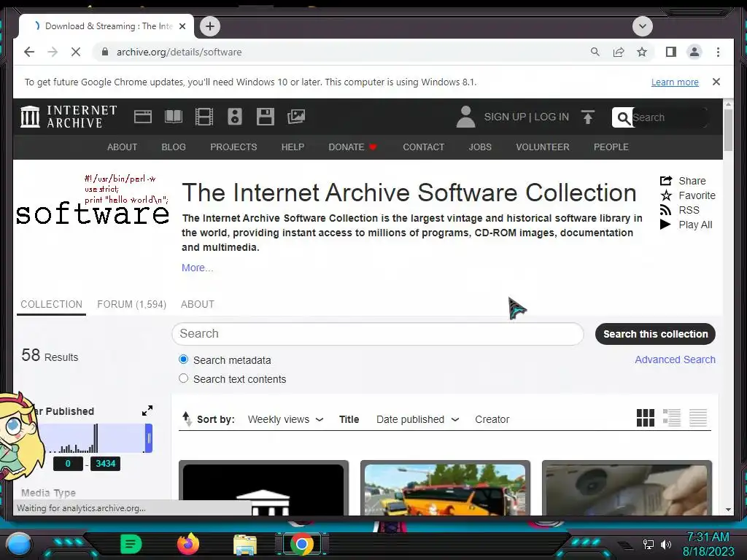Open the RSS feed icon
The width and height of the screenshot is (747, 560).
pyautogui.click(x=665, y=210)
